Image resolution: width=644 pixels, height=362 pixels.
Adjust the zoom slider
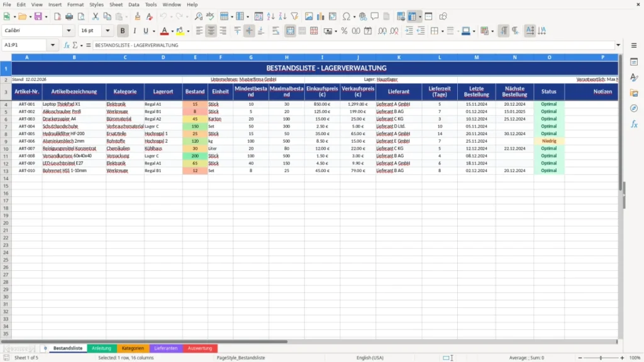[601, 358]
